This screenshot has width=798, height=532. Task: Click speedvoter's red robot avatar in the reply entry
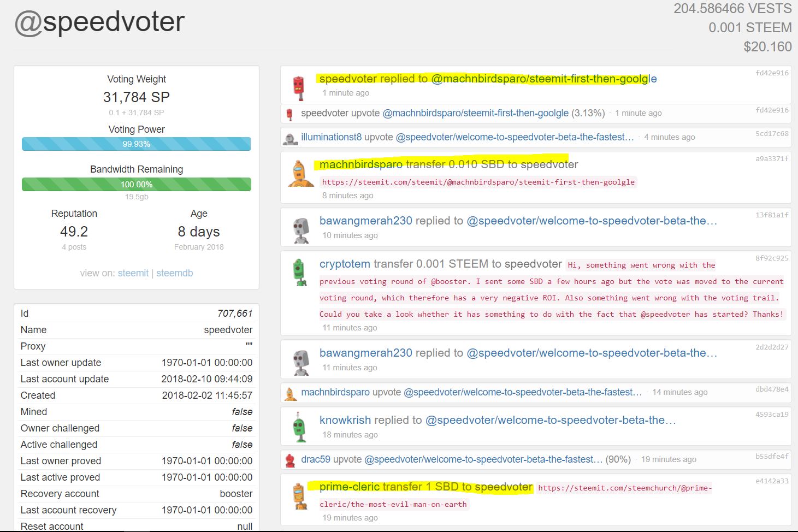[x=298, y=87]
